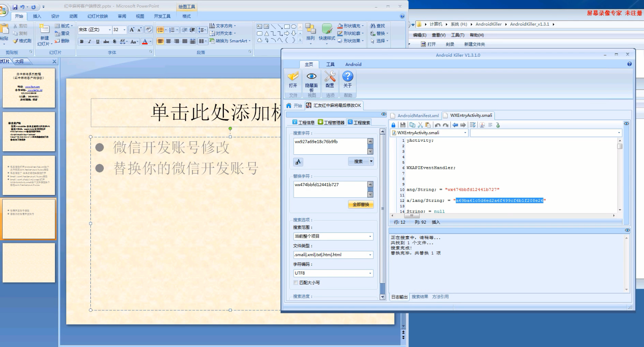Click 重设 reset slide button
This screenshot has width=644, height=347.
(x=62, y=33)
